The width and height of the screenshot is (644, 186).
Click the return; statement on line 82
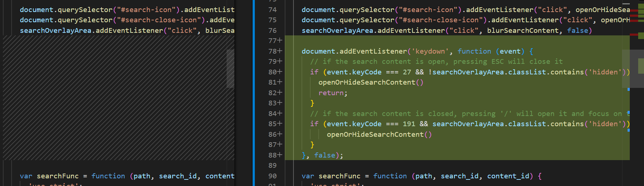click(x=333, y=93)
